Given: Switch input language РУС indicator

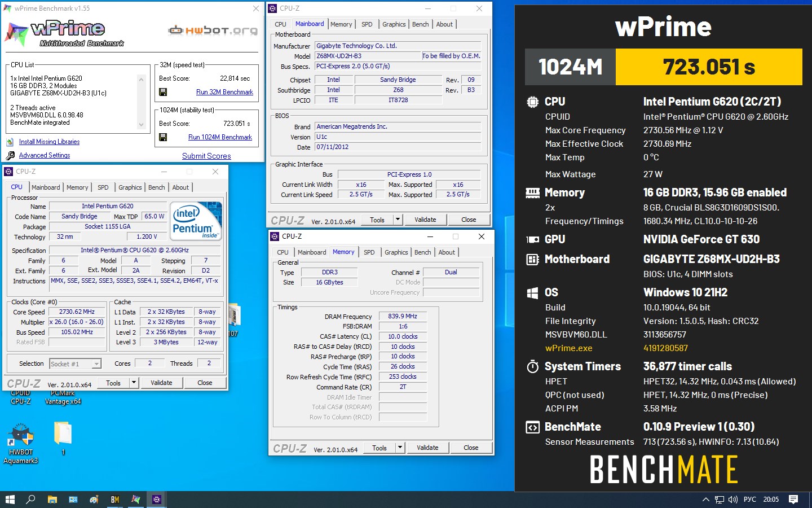Looking at the screenshot, I should pyautogui.click(x=749, y=500).
